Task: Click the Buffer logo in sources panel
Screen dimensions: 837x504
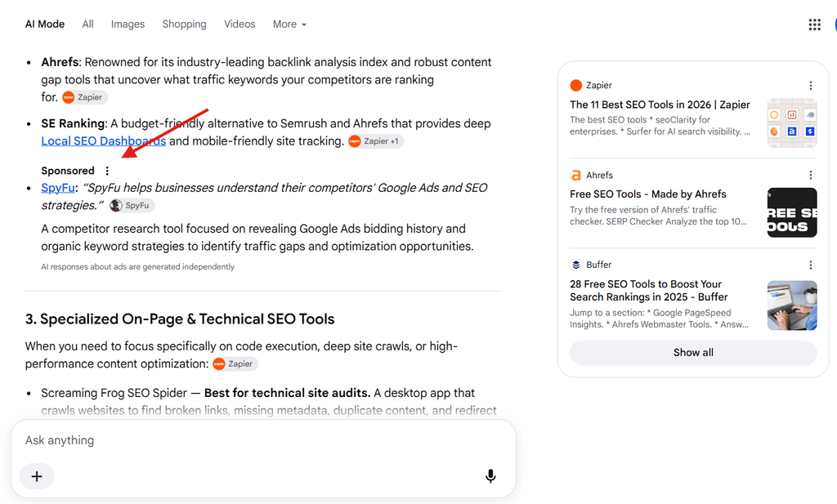Action: [x=576, y=265]
